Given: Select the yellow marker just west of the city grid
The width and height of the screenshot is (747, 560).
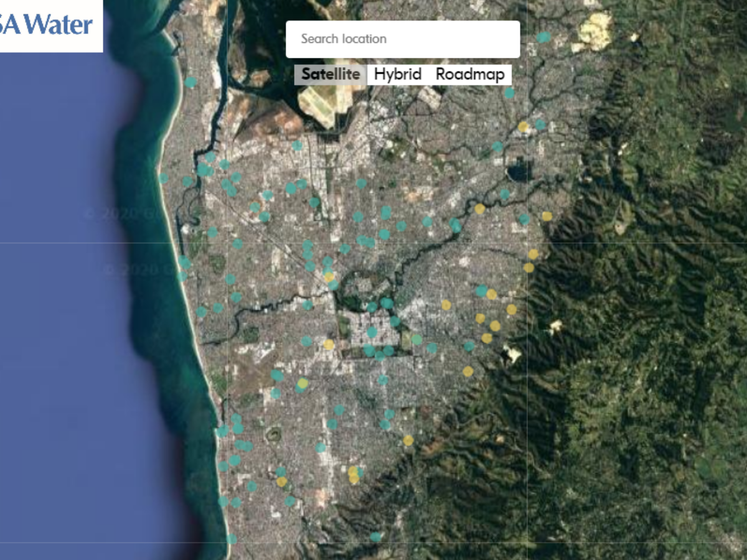Looking at the screenshot, I should pos(329,345).
